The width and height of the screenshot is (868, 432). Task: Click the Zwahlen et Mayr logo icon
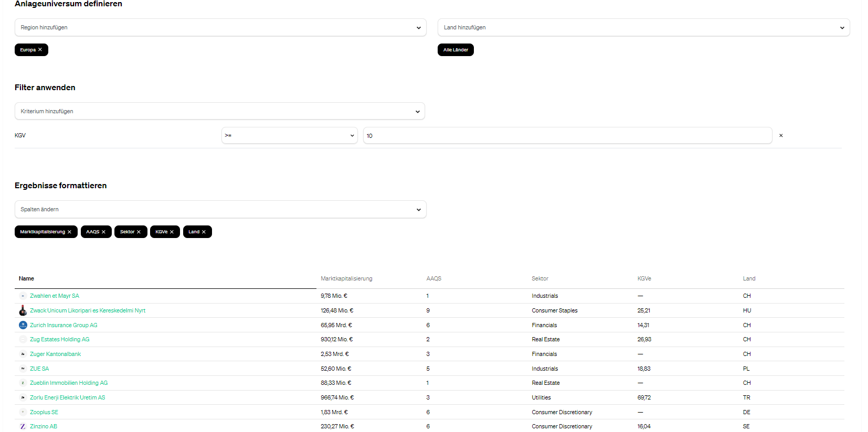click(x=23, y=296)
